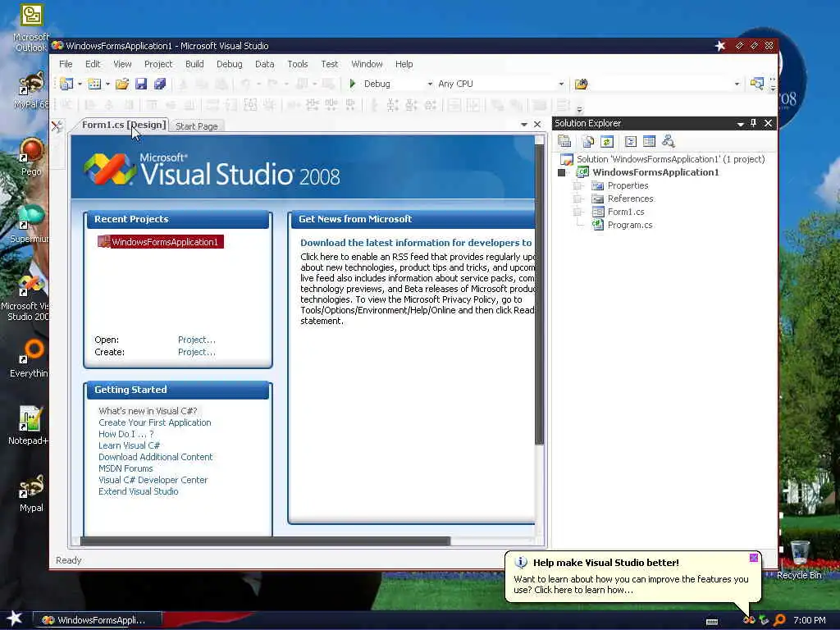Collapse the WindowsFormsApplication1 project node
840x630 pixels.
561,172
